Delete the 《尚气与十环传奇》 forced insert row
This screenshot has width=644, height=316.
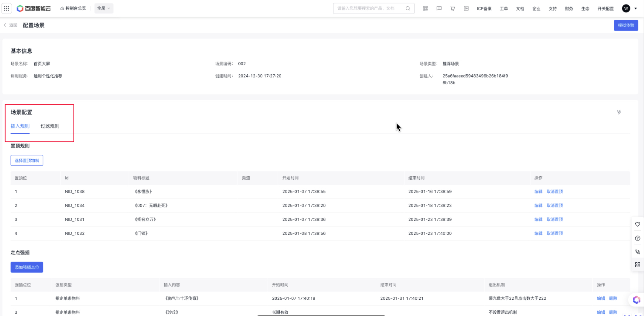(613, 298)
